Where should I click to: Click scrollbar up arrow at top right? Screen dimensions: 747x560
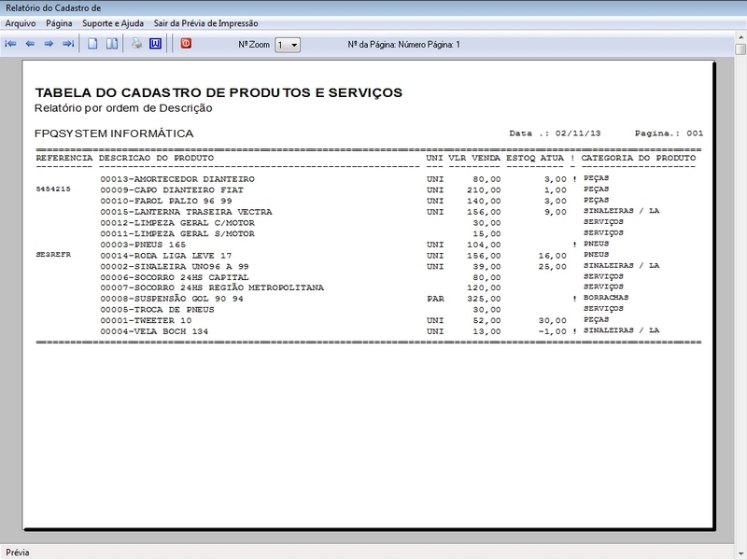[740, 36]
